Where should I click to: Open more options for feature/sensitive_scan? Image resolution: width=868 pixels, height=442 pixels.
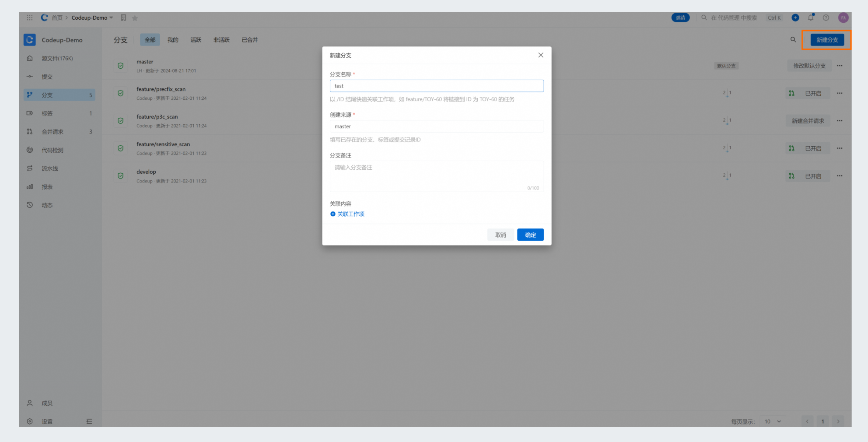click(840, 148)
